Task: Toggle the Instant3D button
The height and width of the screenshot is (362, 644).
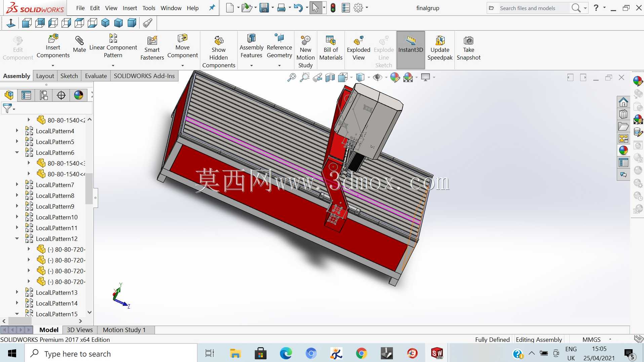Action: [410, 49]
